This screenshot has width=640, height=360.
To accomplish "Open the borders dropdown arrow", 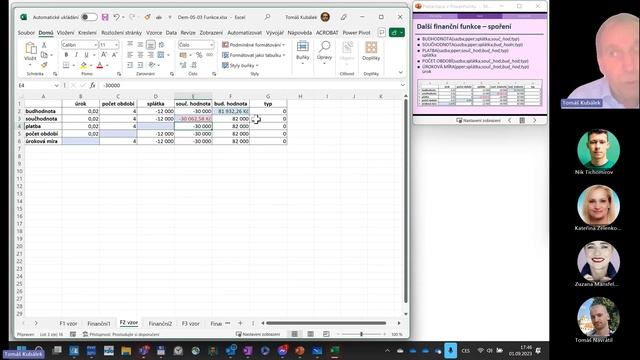I will point(73,65).
